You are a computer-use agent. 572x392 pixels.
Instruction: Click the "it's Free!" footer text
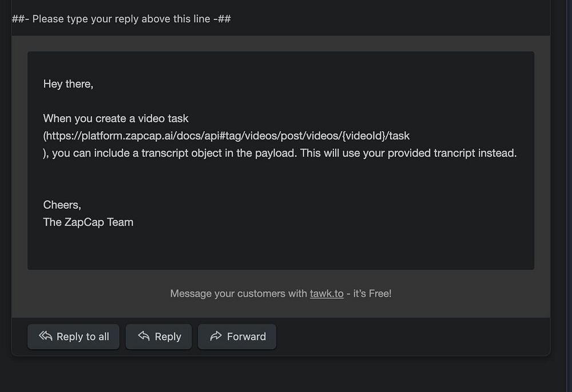(x=372, y=294)
